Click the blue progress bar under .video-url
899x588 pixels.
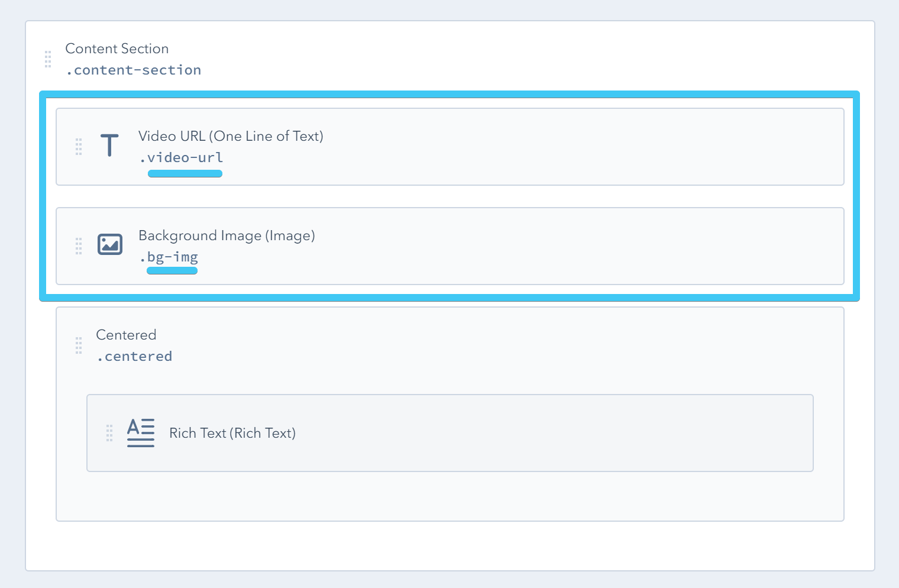tap(185, 173)
